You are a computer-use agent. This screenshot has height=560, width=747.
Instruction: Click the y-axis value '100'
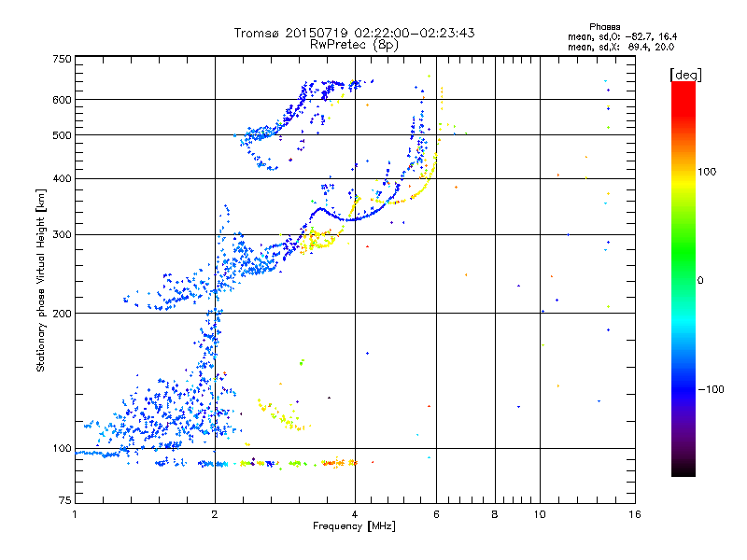click(x=62, y=449)
